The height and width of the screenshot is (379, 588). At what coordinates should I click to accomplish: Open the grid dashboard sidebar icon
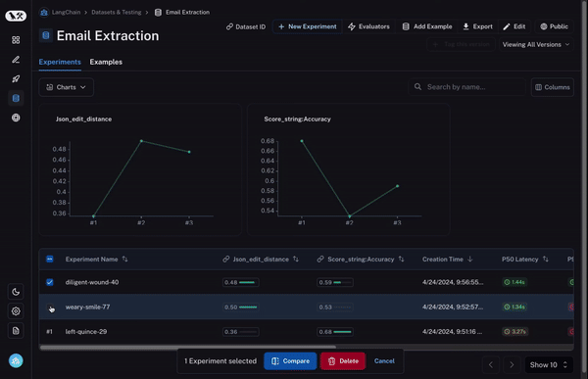[16, 40]
